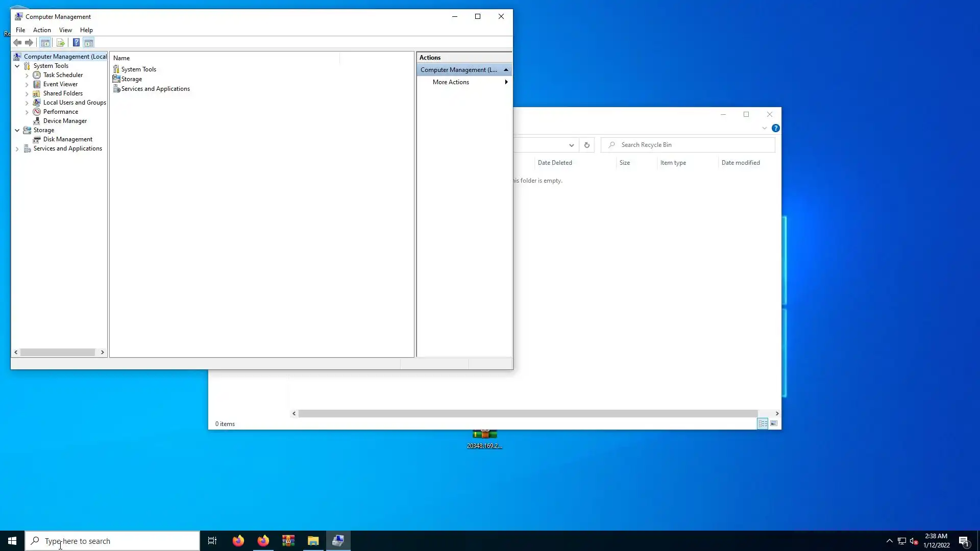Collapse the Computer Management actions section
Screen dimensions: 980x551
(x=506, y=70)
